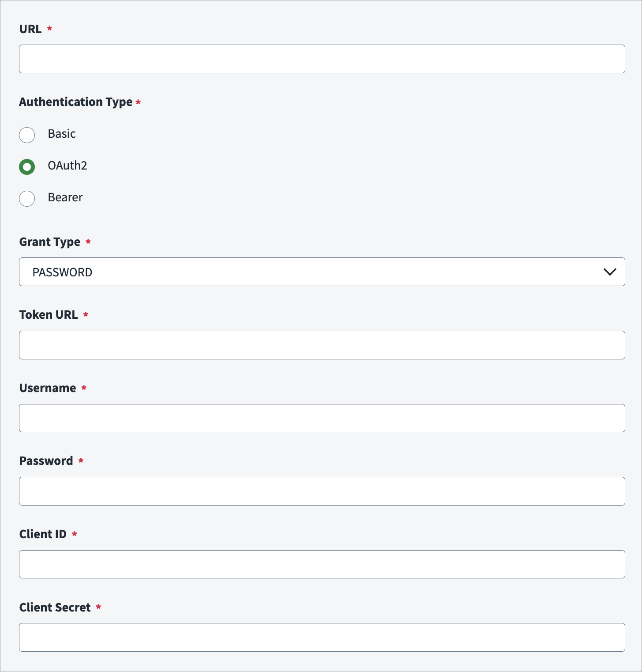Click the 'Client Secret' label text

tap(55, 608)
